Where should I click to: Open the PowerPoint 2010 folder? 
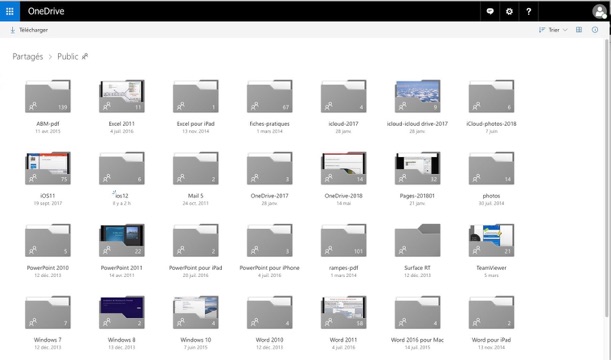pyautogui.click(x=48, y=240)
